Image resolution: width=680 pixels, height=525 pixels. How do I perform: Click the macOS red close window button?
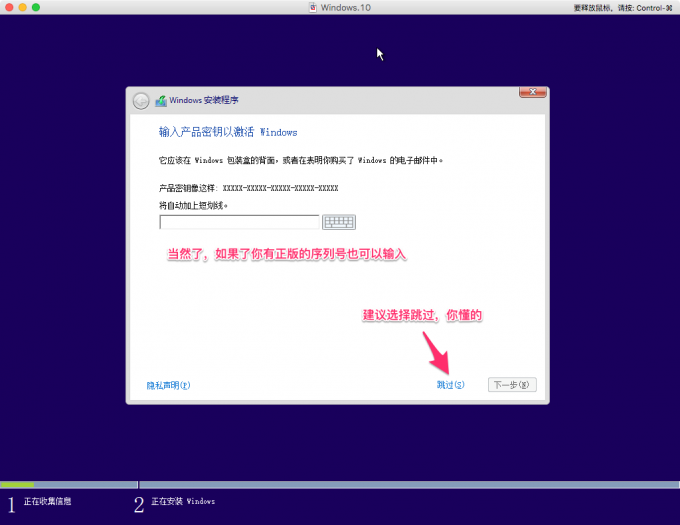pyautogui.click(x=9, y=7)
